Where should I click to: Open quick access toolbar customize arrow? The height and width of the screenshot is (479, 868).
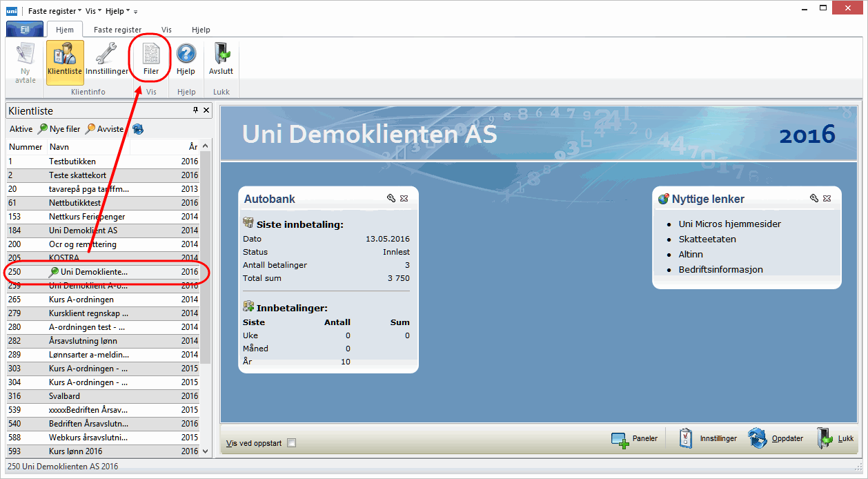click(136, 12)
